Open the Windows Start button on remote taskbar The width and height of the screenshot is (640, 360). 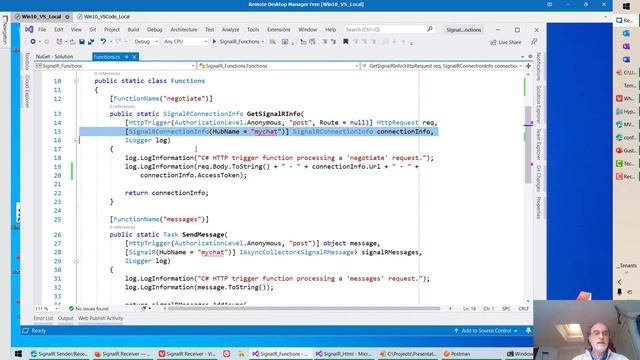click(x=18, y=354)
